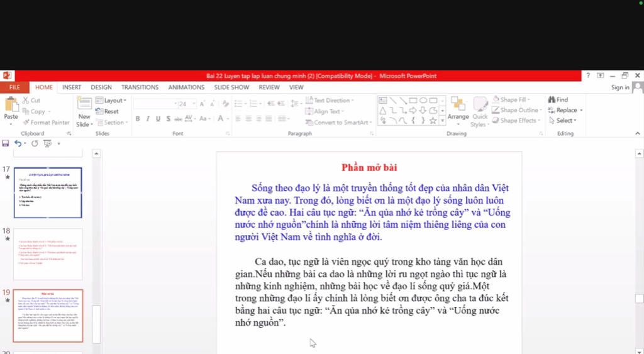Click Convert to SmartArt
Image resolution: width=644 pixels, height=354 pixels.
[339, 123]
